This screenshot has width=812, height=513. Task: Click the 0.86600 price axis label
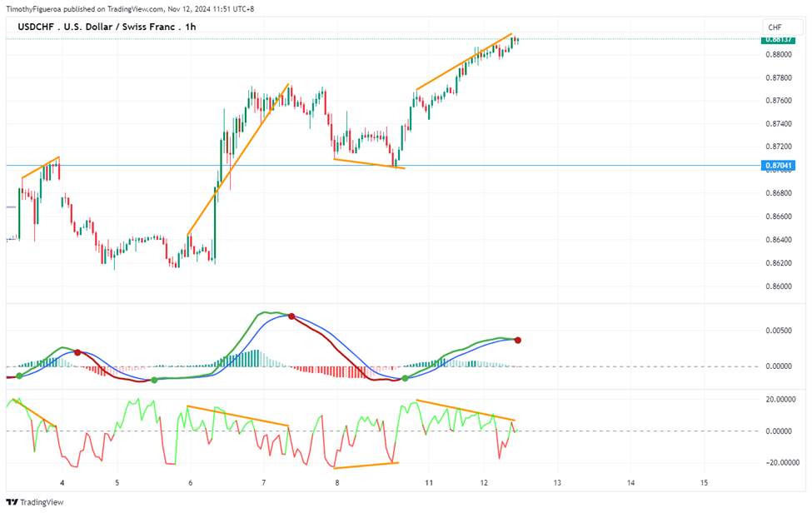click(779, 217)
